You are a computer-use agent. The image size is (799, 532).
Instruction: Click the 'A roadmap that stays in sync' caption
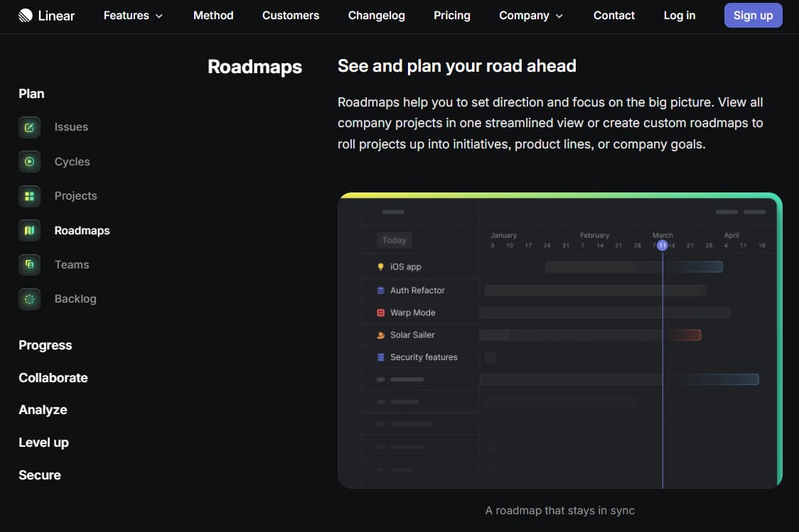[560, 510]
